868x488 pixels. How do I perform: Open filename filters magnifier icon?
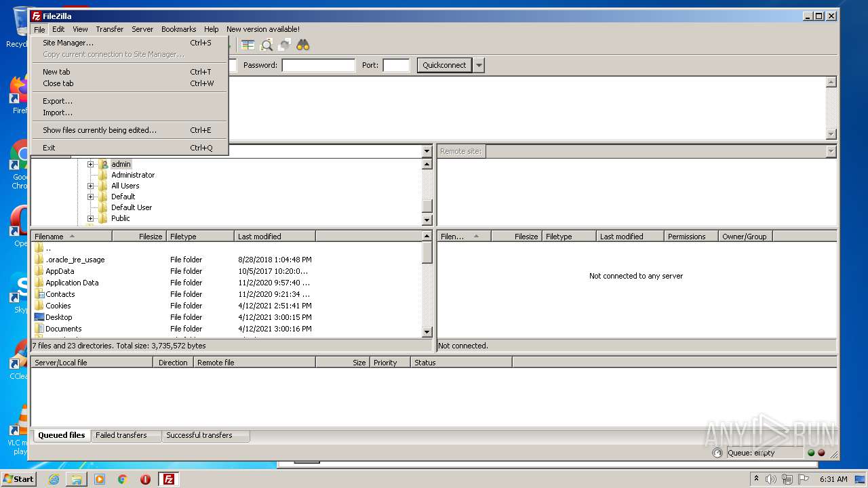click(267, 45)
